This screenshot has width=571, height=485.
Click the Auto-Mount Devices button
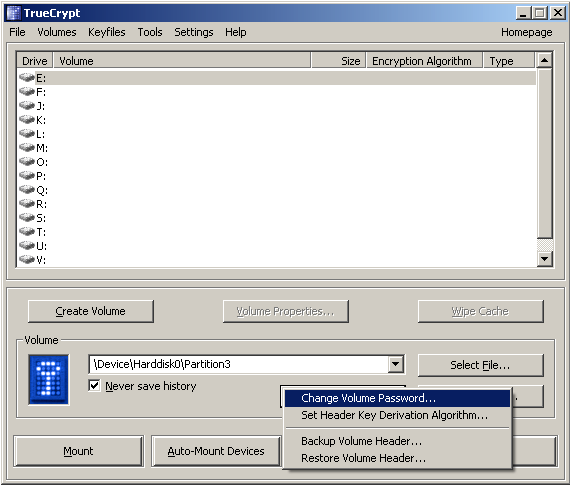[216, 451]
